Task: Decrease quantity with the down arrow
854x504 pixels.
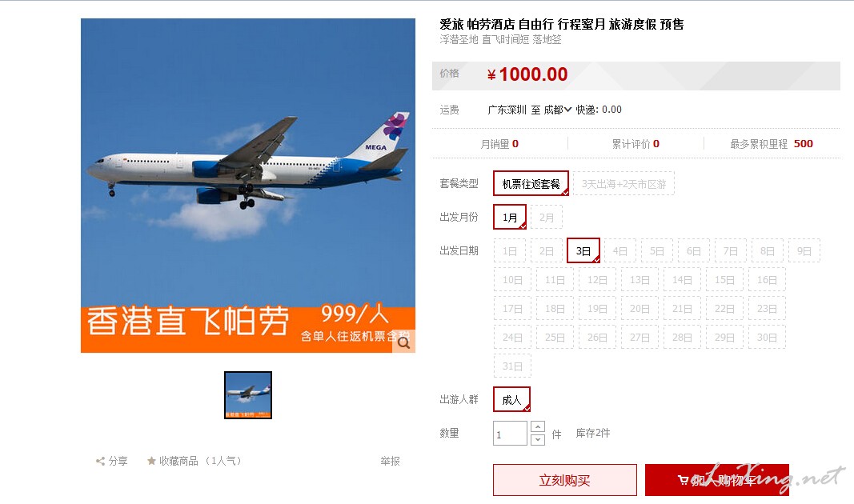Action: (x=538, y=439)
